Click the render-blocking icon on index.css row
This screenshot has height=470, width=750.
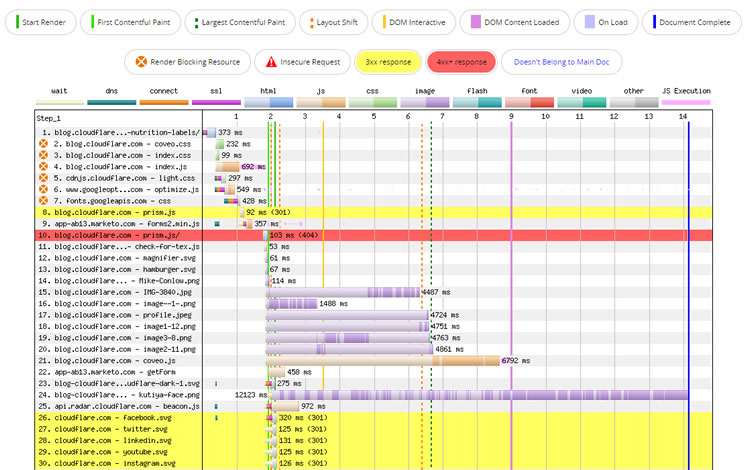pos(44,155)
